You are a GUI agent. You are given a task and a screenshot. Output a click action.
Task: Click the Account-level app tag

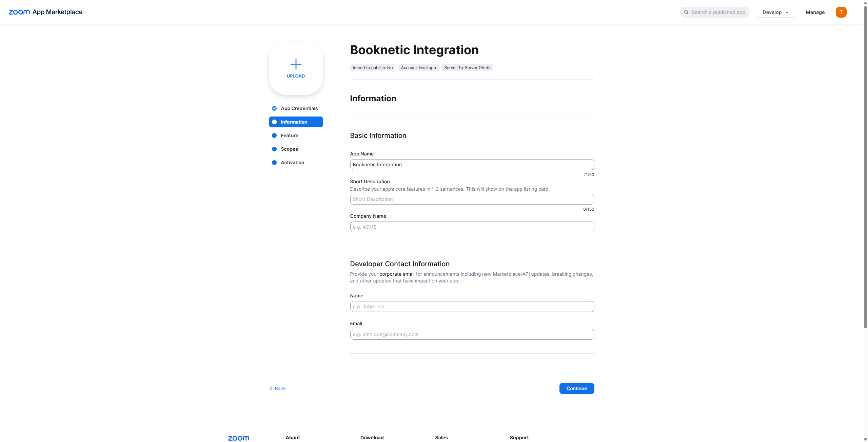click(418, 68)
